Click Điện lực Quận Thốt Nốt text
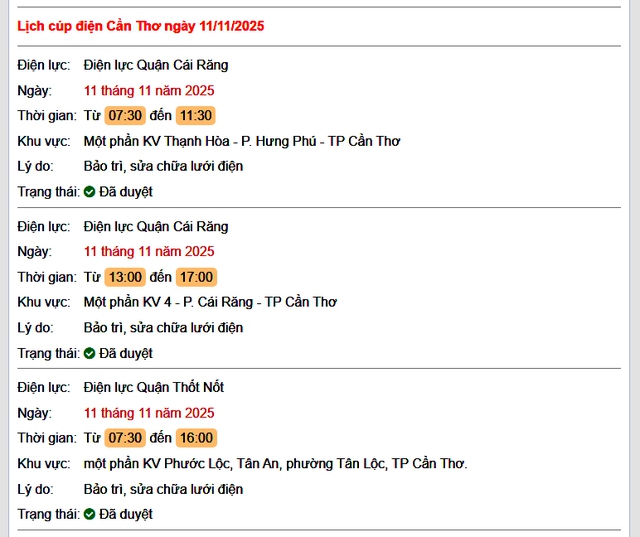The image size is (640, 537). (154, 387)
